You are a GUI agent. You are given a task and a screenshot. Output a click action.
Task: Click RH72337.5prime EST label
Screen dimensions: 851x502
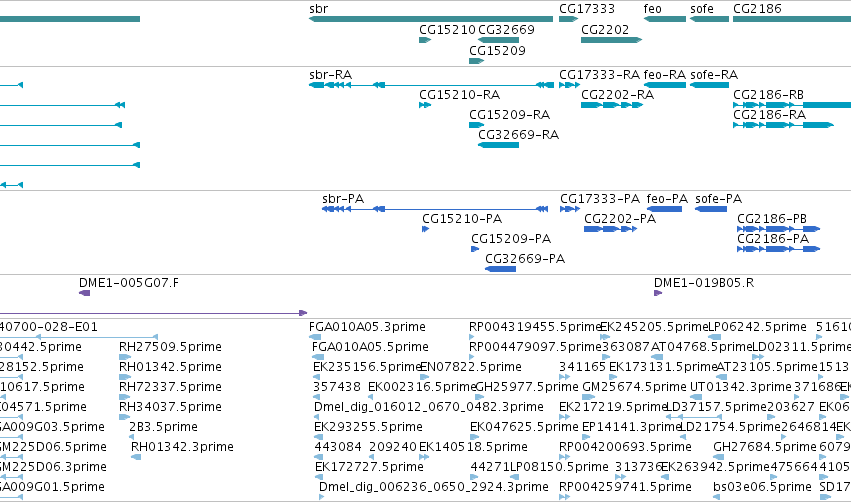click(x=170, y=386)
